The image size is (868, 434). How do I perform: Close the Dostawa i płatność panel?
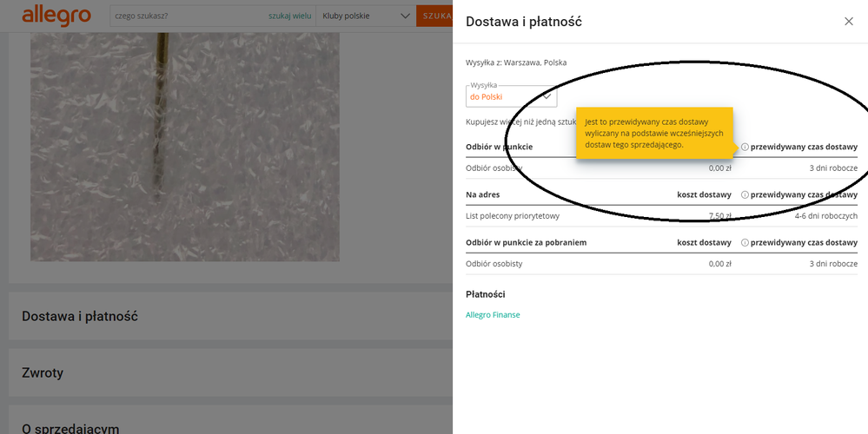849,22
